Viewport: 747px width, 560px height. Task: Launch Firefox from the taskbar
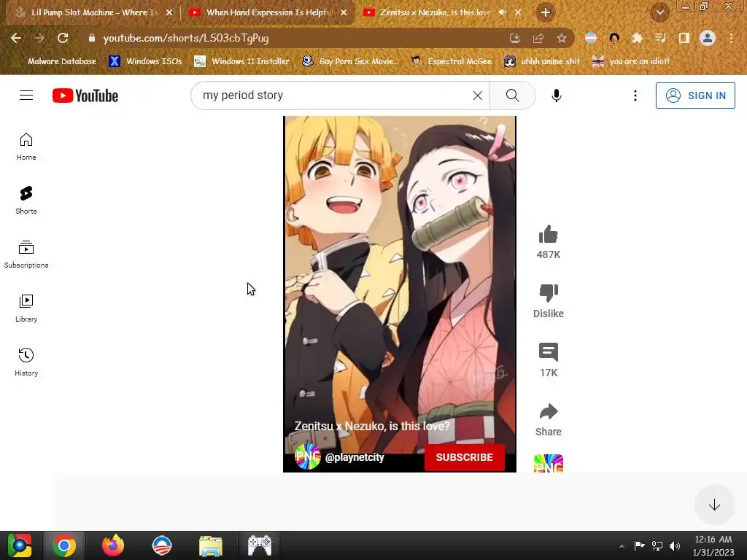coord(113,545)
